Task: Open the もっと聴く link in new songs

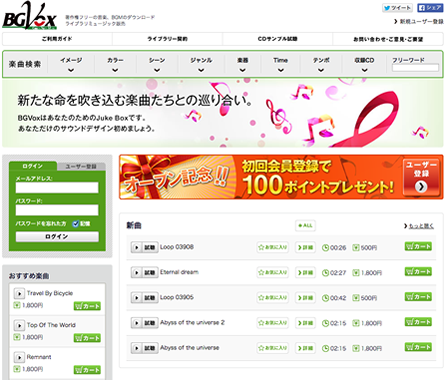Action: click(x=419, y=226)
